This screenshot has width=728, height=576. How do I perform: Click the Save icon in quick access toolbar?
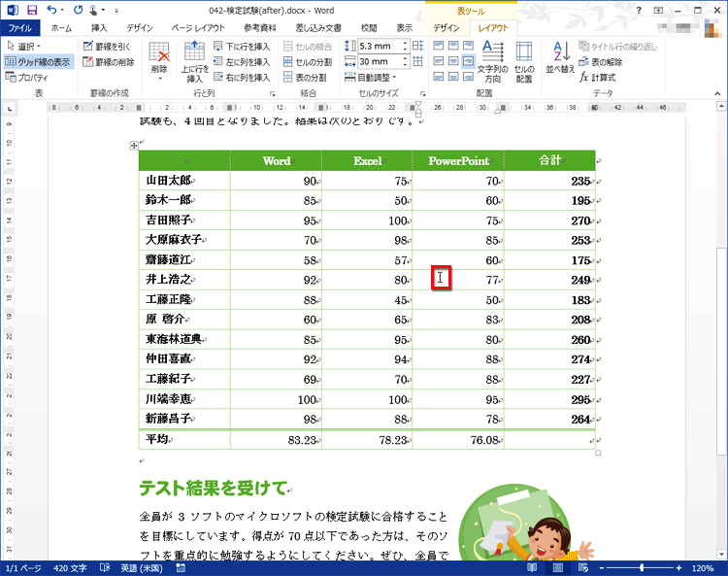click(x=32, y=10)
